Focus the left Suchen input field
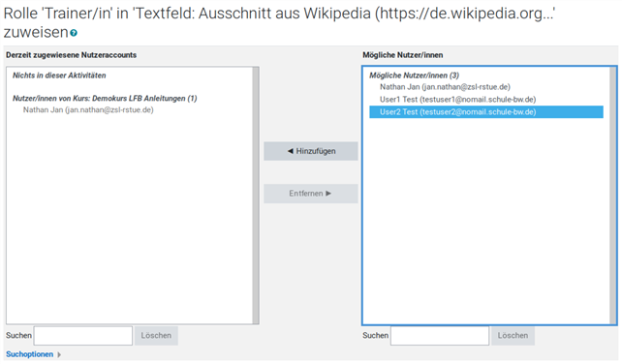Screen dimensions: 622x364 pos(83,336)
